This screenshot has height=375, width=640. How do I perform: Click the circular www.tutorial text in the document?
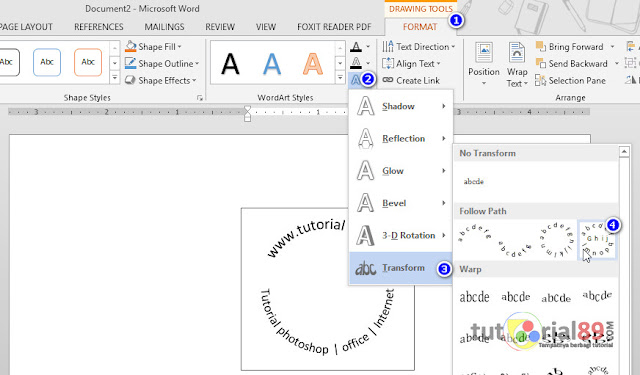[x=306, y=240]
